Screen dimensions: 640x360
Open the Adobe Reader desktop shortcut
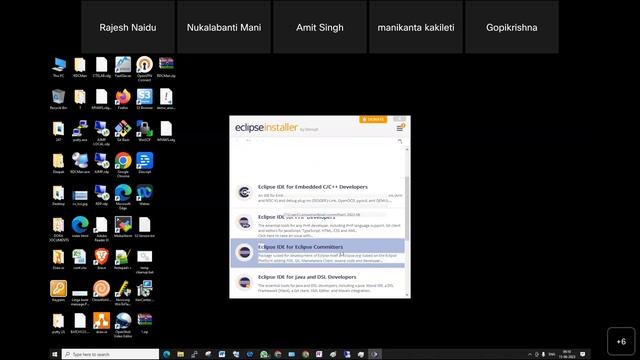(102, 229)
